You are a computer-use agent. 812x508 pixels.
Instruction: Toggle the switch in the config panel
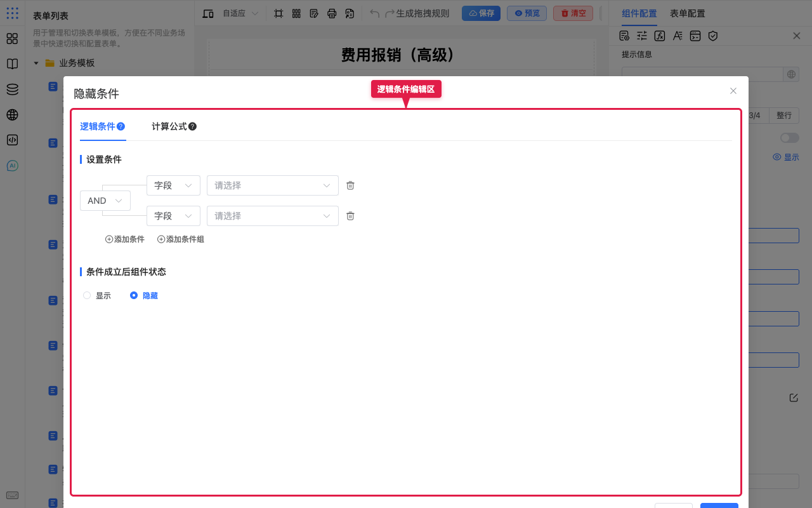(x=790, y=138)
